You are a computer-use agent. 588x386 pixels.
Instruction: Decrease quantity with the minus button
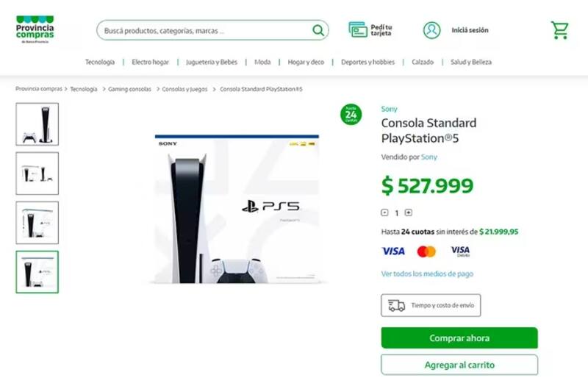coord(384,212)
